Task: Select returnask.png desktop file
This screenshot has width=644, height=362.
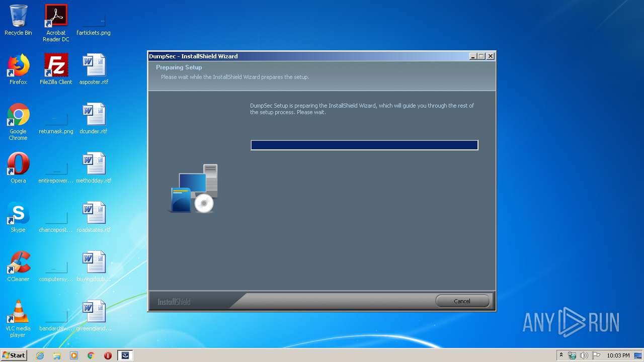Action: point(56,119)
